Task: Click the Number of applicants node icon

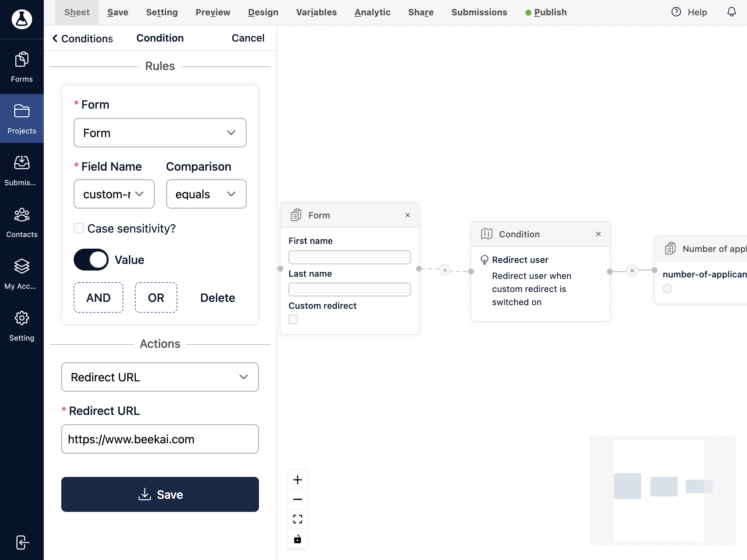Action: (x=670, y=249)
